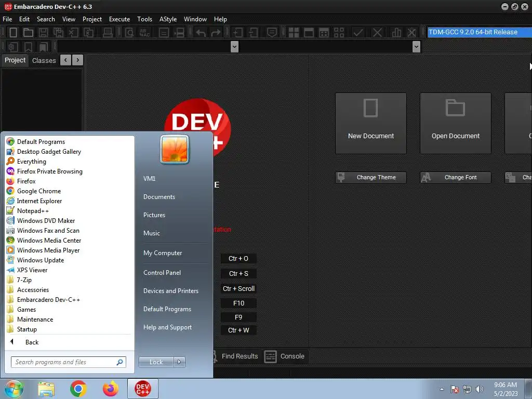This screenshot has height=399, width=532.
Task: Open Windows Media Player from programs list
Action: pyautogui.click(x=48, y=250)
